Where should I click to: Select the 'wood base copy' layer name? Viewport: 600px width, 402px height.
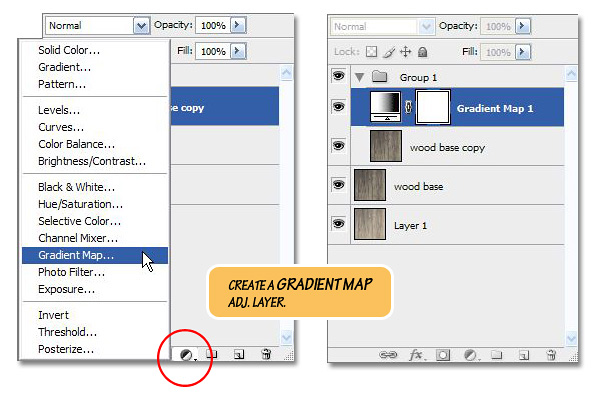click(x=447, y=148)
